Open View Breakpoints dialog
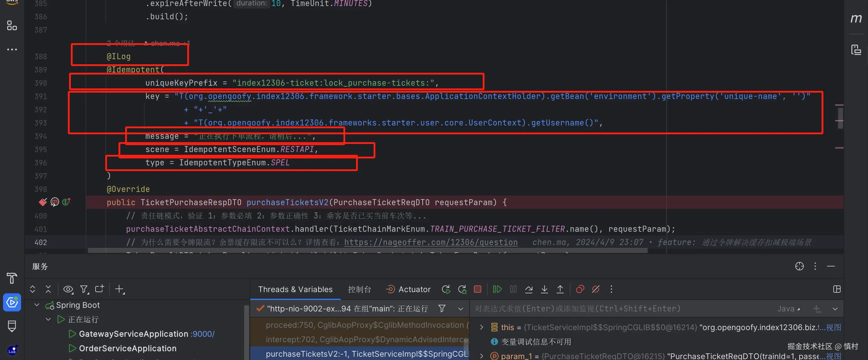The image size is (868, 360). coord(580,289)
